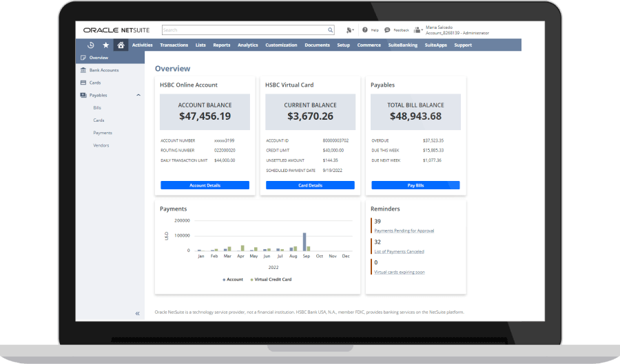Open the SuiteBanking menu
Viewport: 620px width, 364px height.
(x=402, y=45)
